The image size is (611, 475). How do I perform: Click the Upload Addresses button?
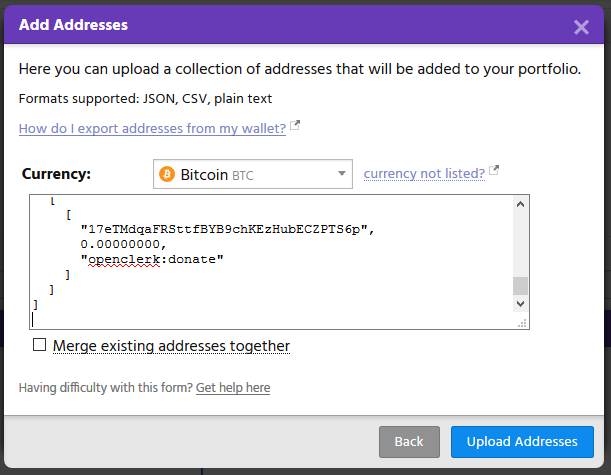tap(522, 441)
